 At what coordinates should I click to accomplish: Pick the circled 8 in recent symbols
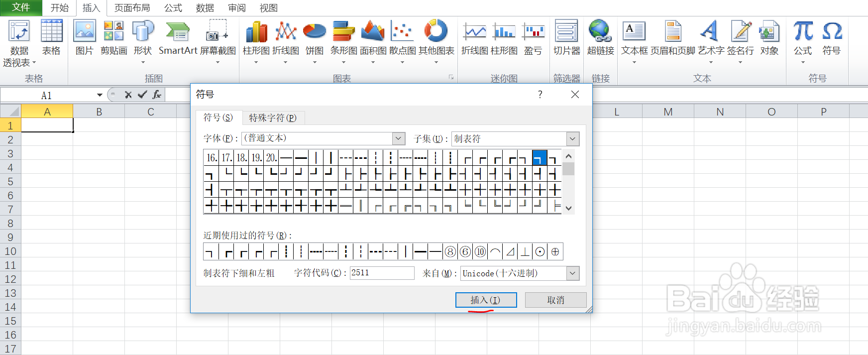point(450,251)
